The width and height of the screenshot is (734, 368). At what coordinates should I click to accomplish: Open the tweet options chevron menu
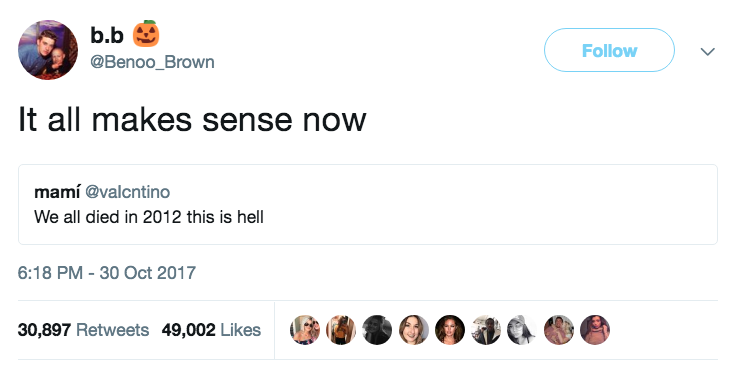click(707, 51)
